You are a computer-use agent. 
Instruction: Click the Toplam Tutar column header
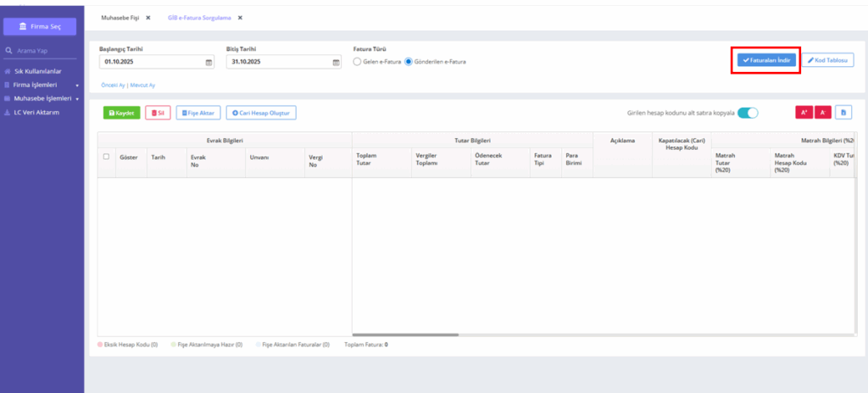coord(382,163)
